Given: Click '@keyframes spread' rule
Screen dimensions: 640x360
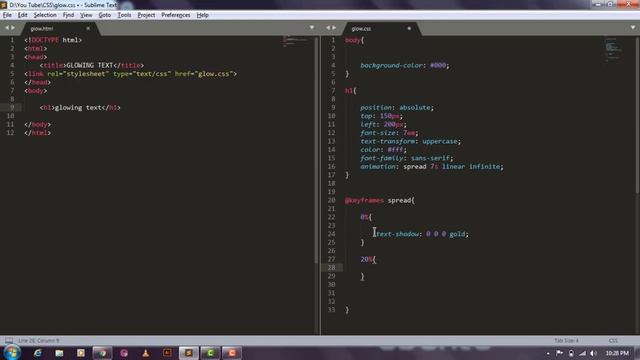Looking at the screenshot, I should 380,200.
